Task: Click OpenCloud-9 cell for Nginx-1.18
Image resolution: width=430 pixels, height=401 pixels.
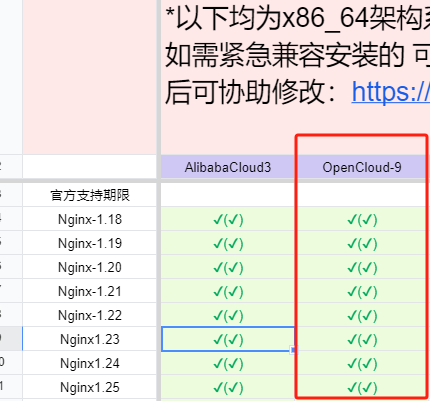Action: point(362,219)
